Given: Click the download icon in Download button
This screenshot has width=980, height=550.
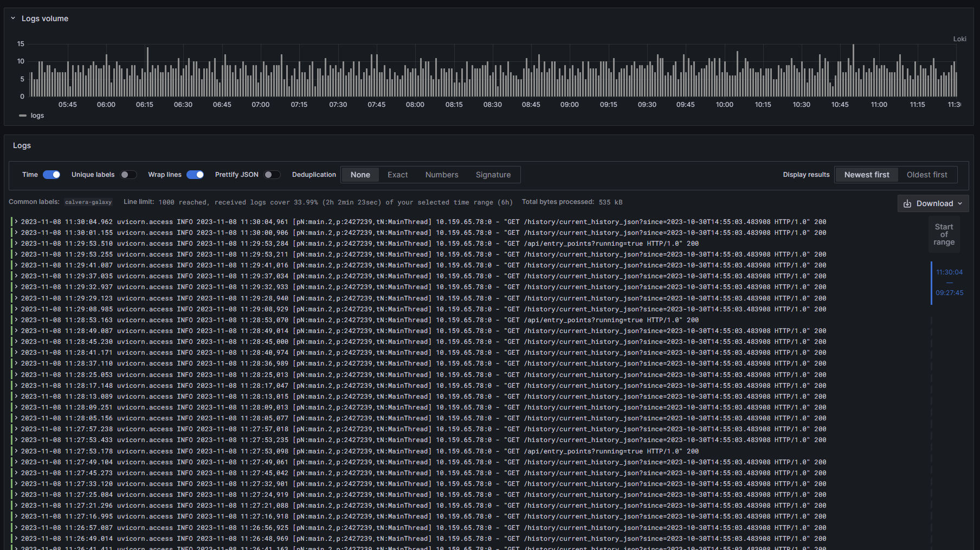Looking at the screenshot, I should pos(907,203).
